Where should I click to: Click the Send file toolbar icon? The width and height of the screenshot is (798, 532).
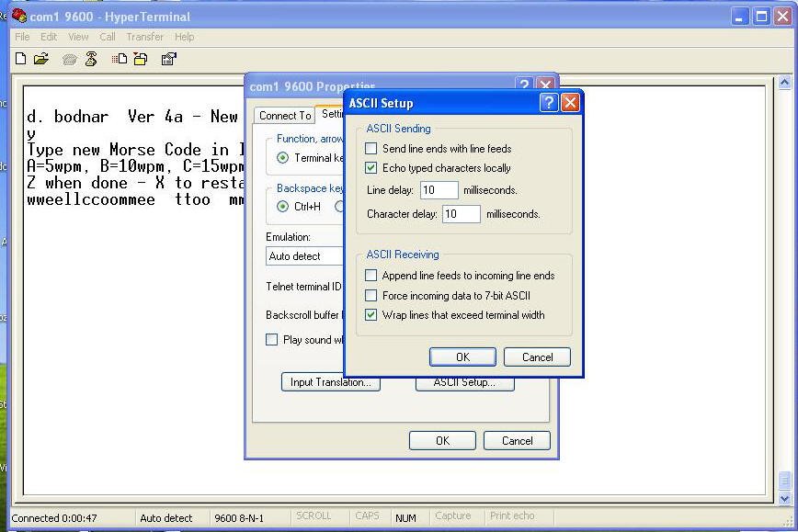click(120, 59)
